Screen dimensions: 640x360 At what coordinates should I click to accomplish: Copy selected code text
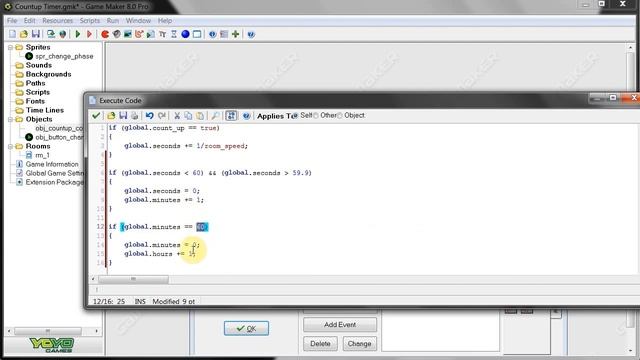pos(188,116)
